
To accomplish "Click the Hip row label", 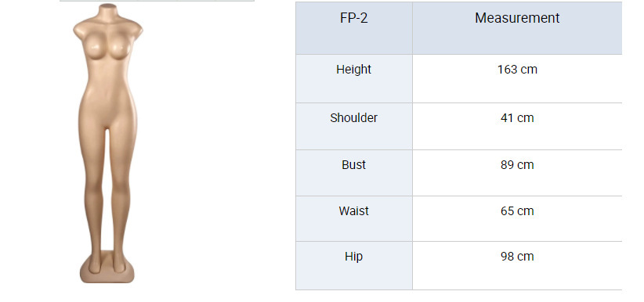I will 353,257.
